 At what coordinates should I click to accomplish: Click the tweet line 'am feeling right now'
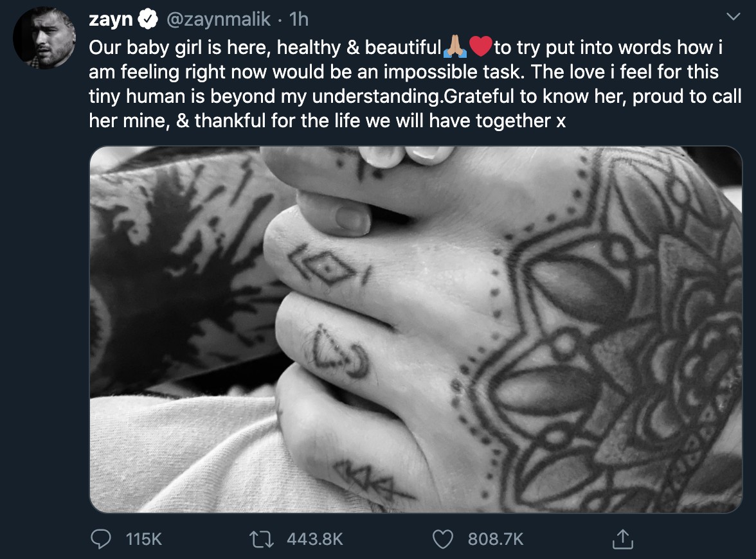pyautogui.click(x=404, y=72)
